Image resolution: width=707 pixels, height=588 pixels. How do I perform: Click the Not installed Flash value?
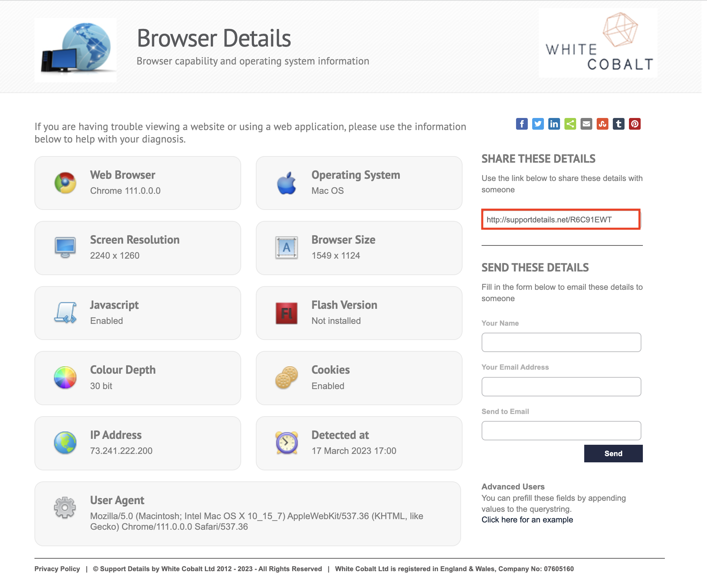336,321
